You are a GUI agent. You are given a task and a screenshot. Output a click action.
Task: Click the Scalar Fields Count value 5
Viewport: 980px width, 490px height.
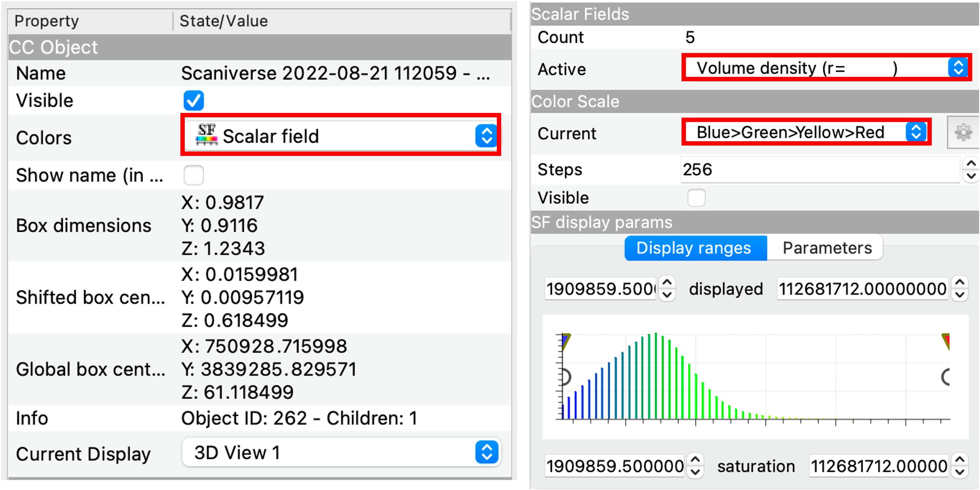(x=690, y=37)
